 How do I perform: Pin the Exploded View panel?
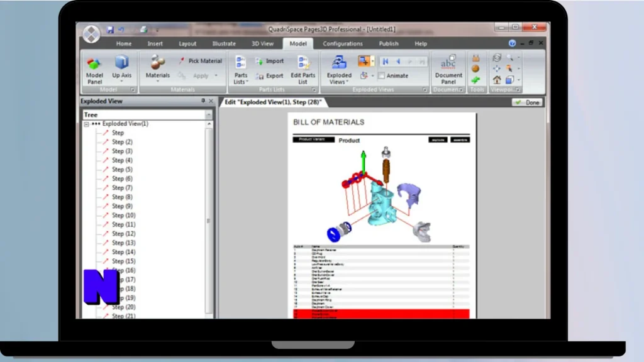pyautogui.click(x=203, y=101)
